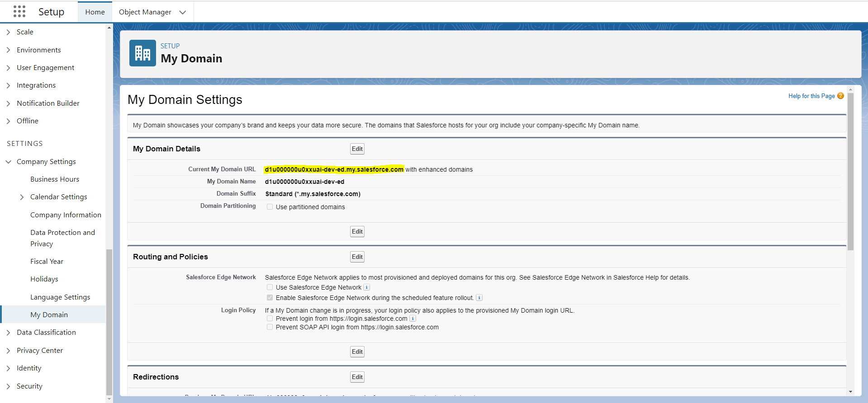Expand the Notification Builder chevron
This screenshot has width=868, height=403.
pos(8,103)
